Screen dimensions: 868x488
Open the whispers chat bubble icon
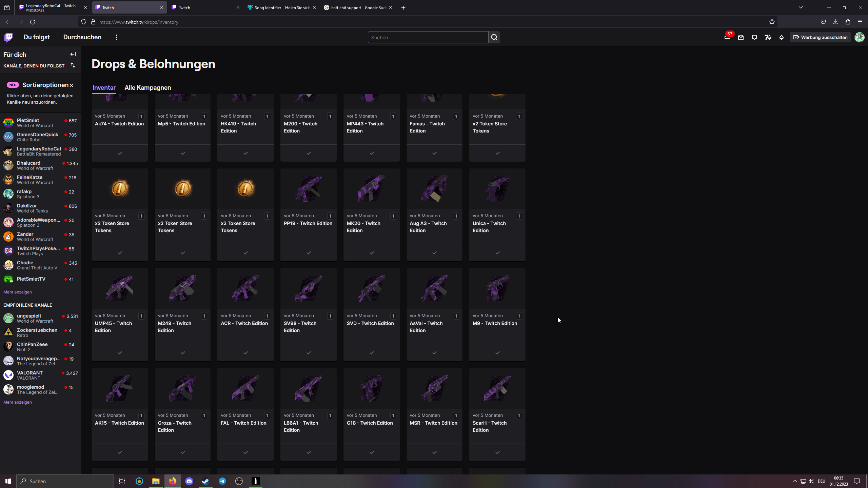tap(754, 37)
